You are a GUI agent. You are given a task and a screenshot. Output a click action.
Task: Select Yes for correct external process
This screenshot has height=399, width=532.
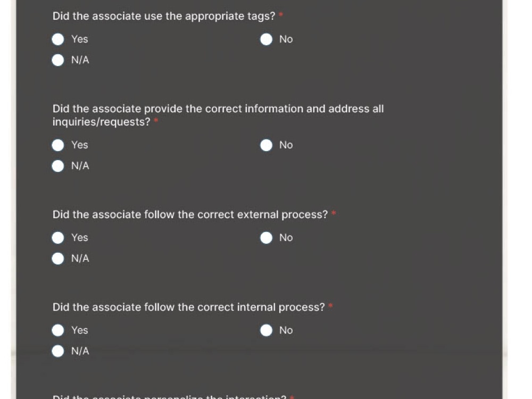[57, 238]
